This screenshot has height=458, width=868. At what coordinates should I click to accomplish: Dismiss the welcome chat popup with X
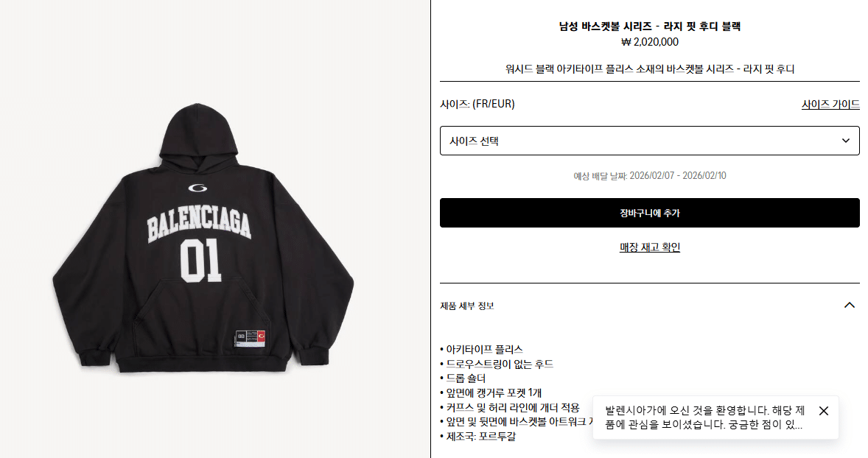(x=824, y=411)
